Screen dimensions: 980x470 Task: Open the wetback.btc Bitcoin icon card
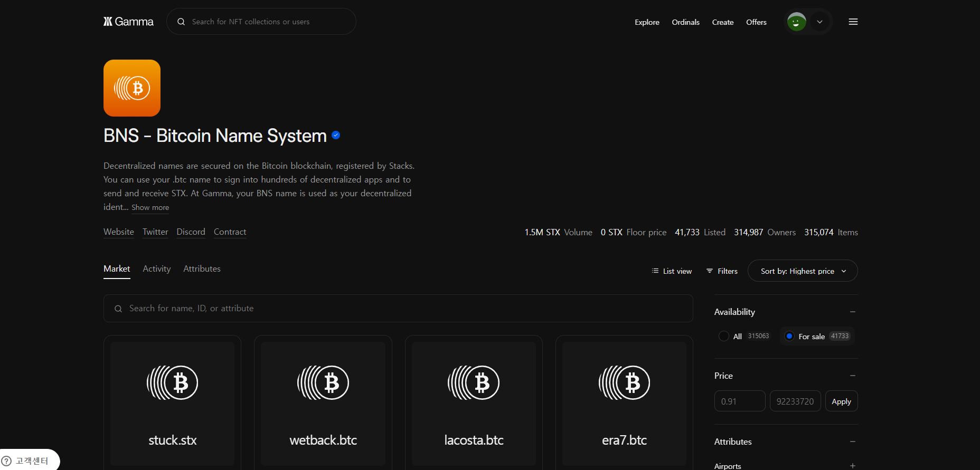click(x=323, y=383)
